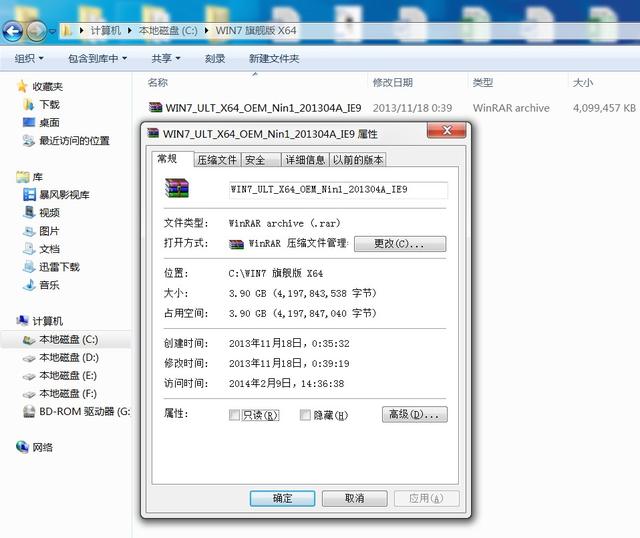Open the 组织 toolbar menu

pyautogui.click(x=29, y=59)
